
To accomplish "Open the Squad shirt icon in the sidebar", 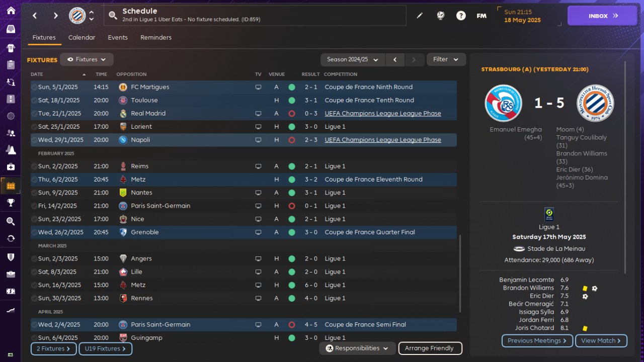I will click(11, 48).
